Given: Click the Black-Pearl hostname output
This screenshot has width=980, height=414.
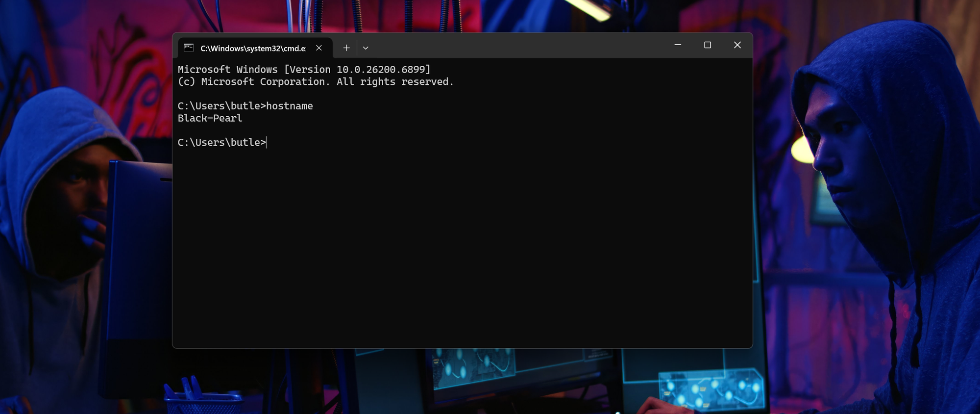Looking at the screenshot, I should pos(210,118).
